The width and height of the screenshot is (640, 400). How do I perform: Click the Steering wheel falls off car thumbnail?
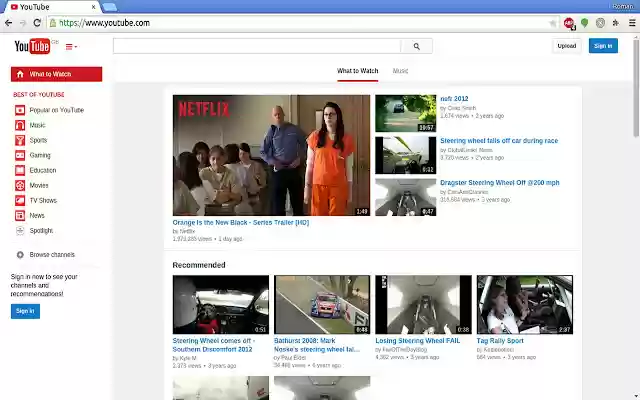coord(406,156)
